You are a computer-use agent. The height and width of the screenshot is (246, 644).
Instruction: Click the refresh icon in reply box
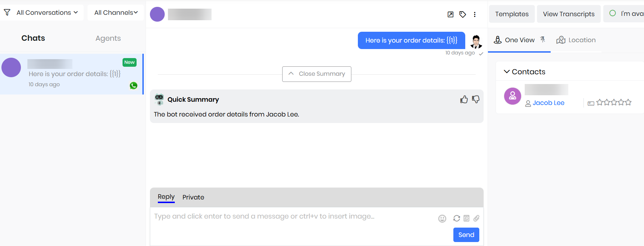(457, 218)
